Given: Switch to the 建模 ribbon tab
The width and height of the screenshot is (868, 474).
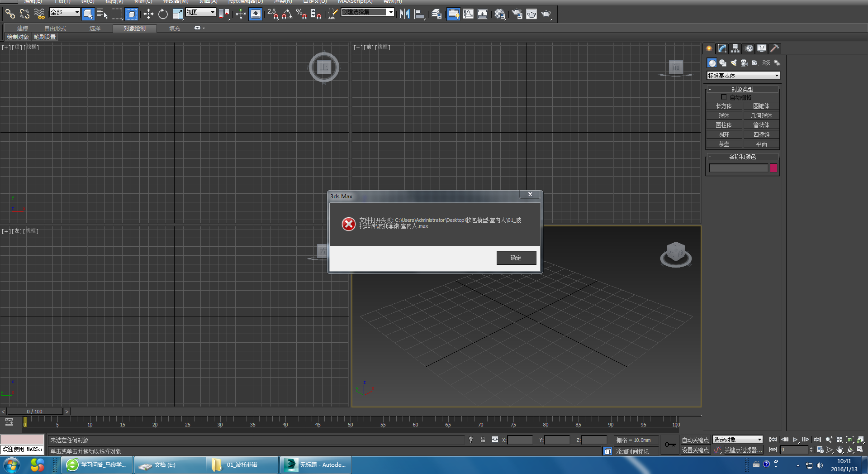Looking at the screenshot, I should click(x=23, y=28).
